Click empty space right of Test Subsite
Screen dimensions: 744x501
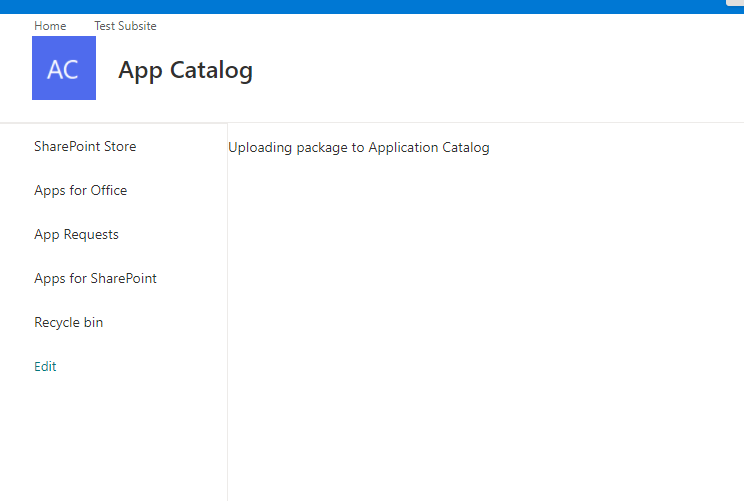pos(400,26)
